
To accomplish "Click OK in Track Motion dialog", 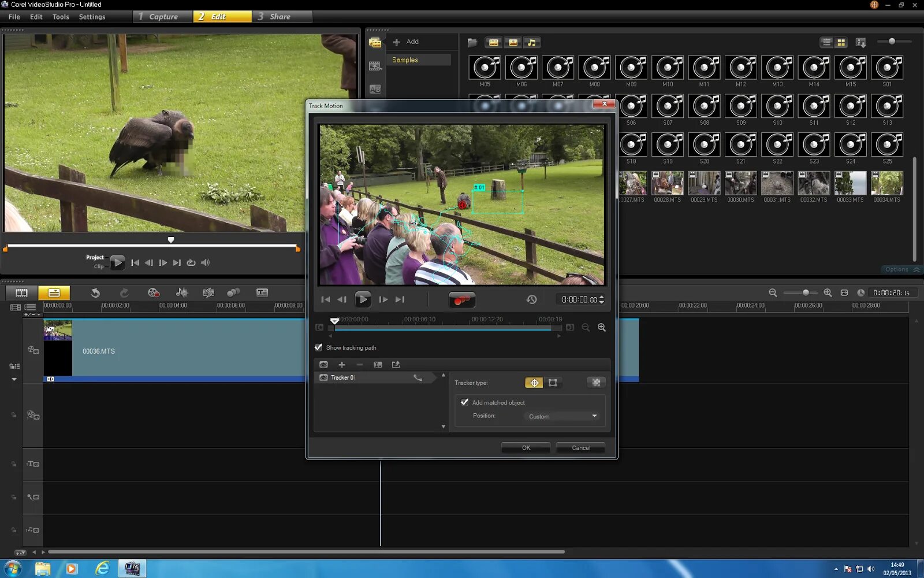I will point(526,448).
